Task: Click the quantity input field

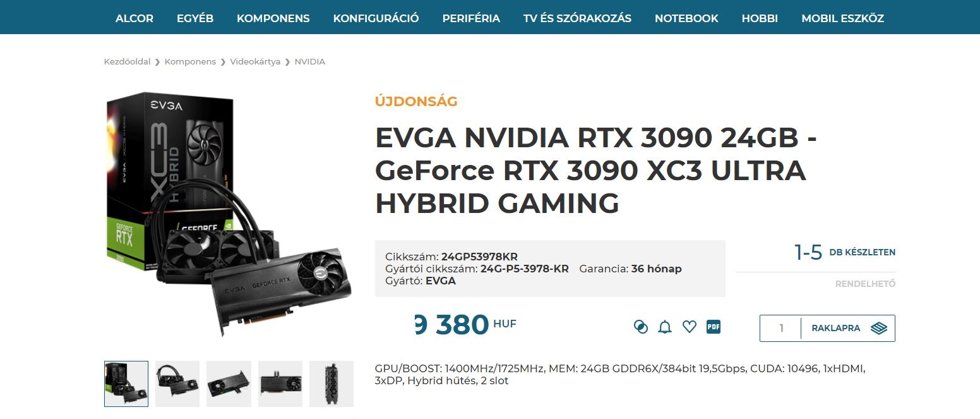Action: (x=781, y=328)
